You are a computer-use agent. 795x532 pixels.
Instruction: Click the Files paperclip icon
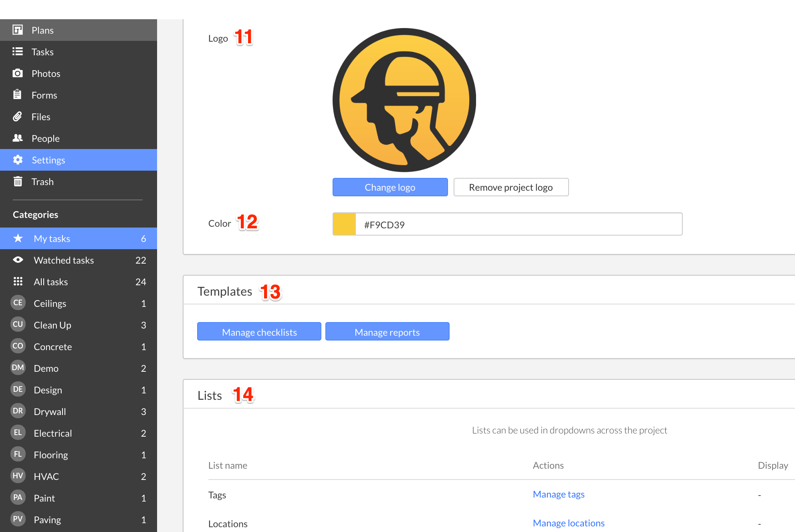point(18,117)
